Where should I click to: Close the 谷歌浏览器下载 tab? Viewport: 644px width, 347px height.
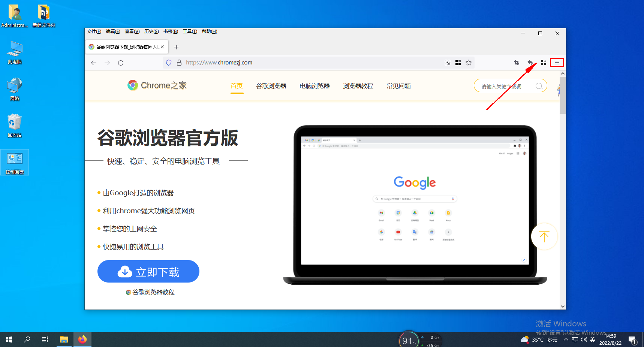[162, 47]
